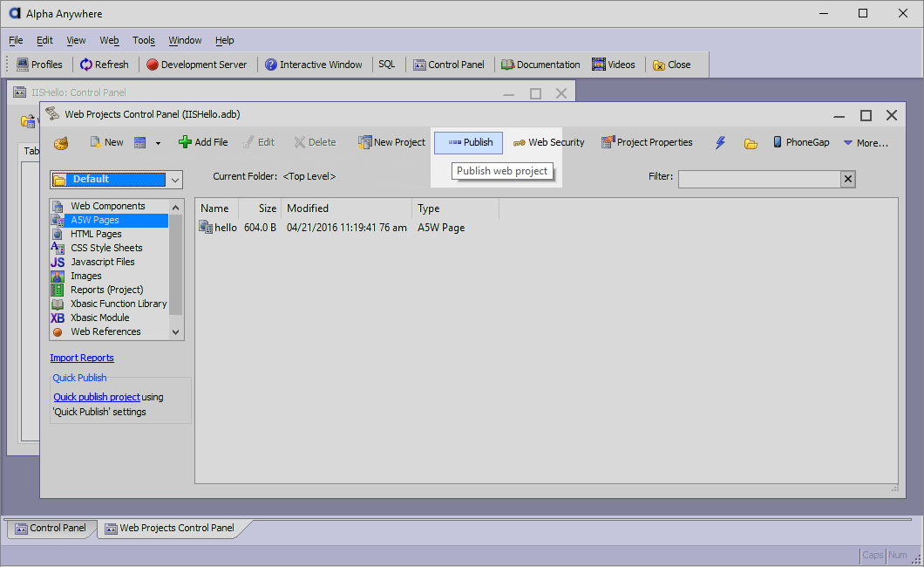Sort by Name column header

point(217,208)
